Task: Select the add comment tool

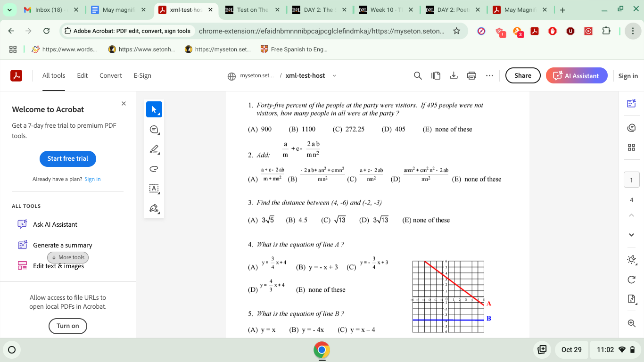Action: [x=154, y=130]
